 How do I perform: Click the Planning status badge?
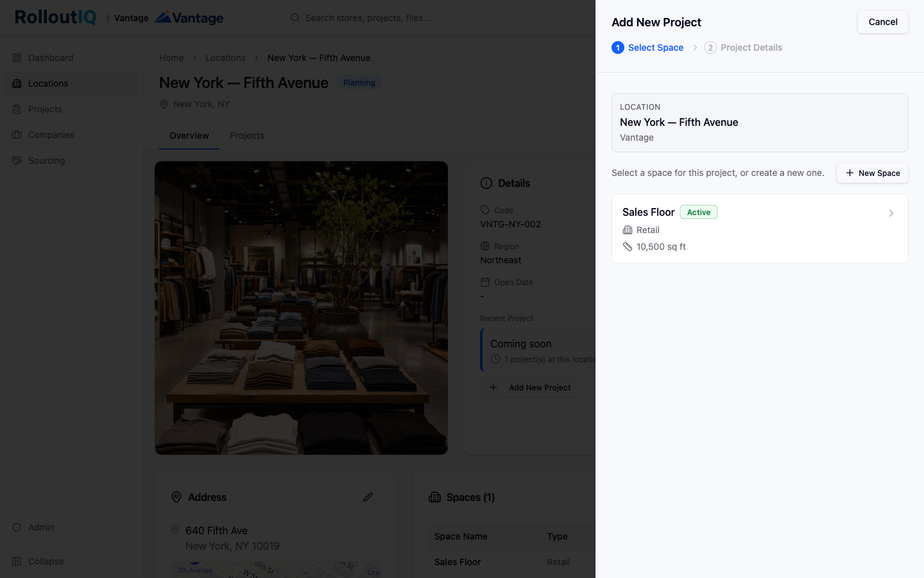359,83
